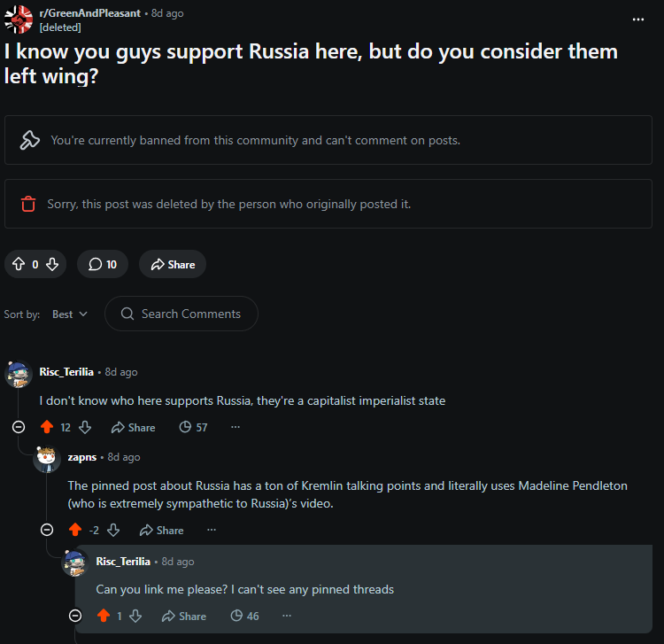Focus the Search Comments field
Viewport: 664px width, 644px height.
coord(181,314)
